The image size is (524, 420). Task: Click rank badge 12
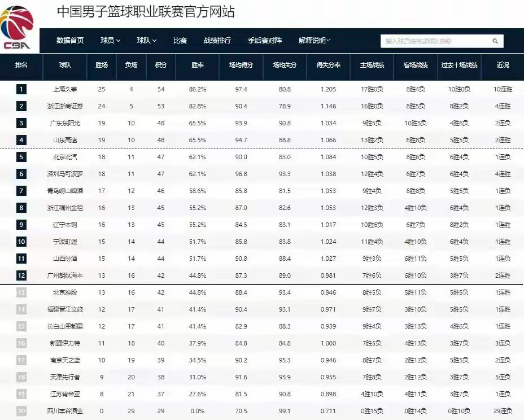coord(21,275)
